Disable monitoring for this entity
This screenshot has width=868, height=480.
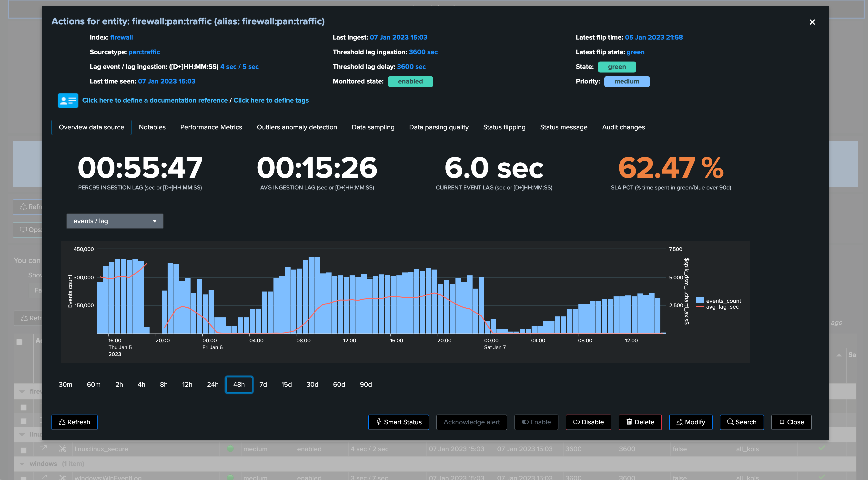(588, 422)
